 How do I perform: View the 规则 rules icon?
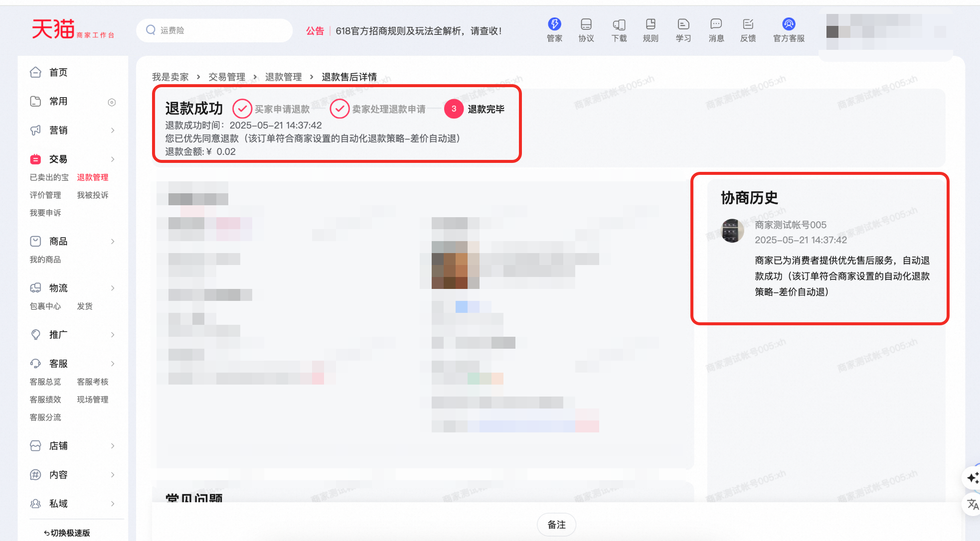coord(651,30)
